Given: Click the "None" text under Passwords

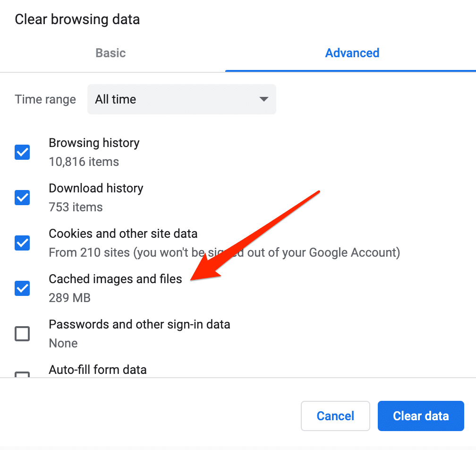Looking at the screenshot, I should [63, 343].
